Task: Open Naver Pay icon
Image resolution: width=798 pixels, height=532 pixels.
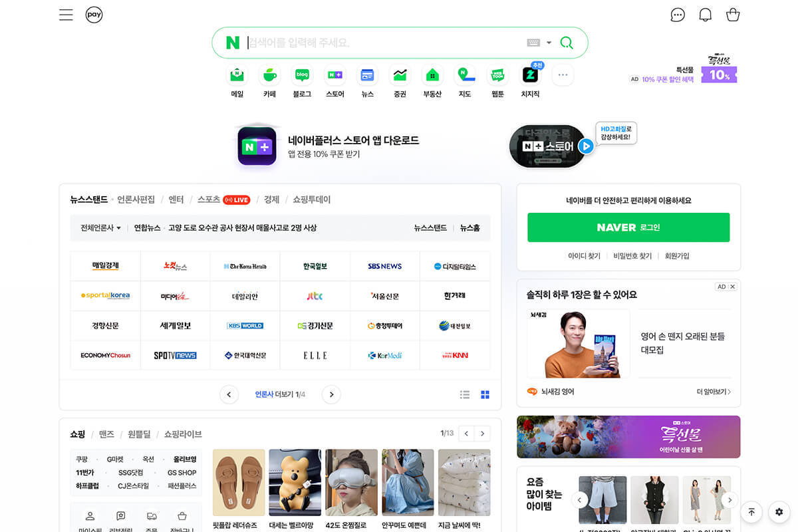Action: 94,15
